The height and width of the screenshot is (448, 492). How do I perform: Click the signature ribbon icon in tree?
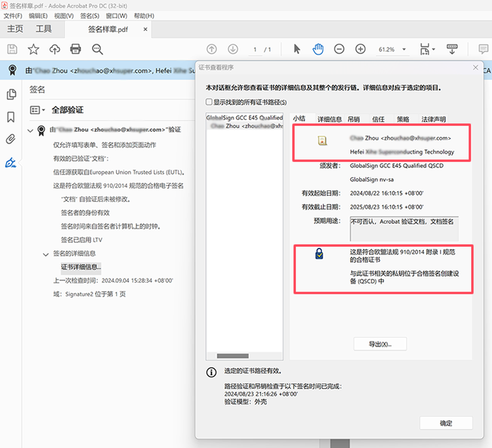coord(41,130)
